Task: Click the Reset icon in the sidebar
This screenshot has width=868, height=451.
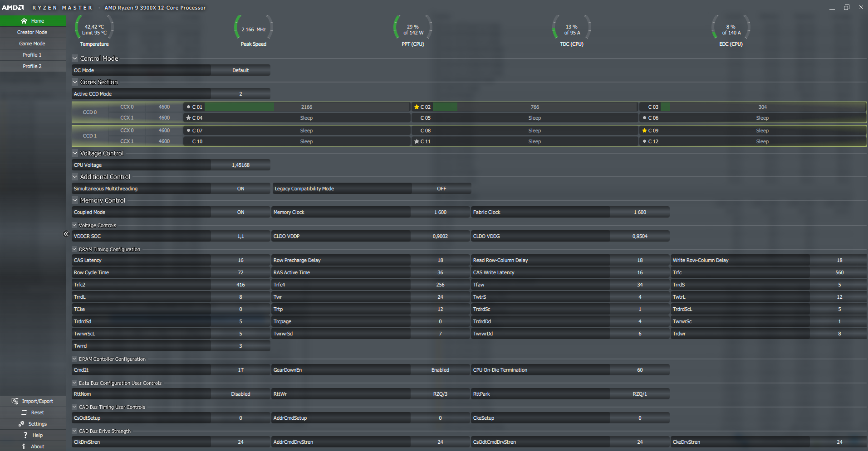Action: click(24, 412)
